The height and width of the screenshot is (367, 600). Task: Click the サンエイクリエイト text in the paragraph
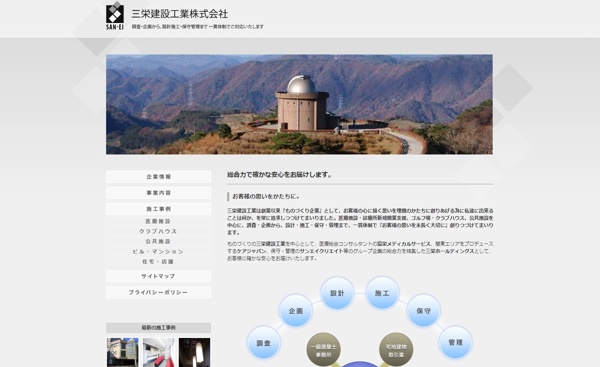[x=321, y=251]
